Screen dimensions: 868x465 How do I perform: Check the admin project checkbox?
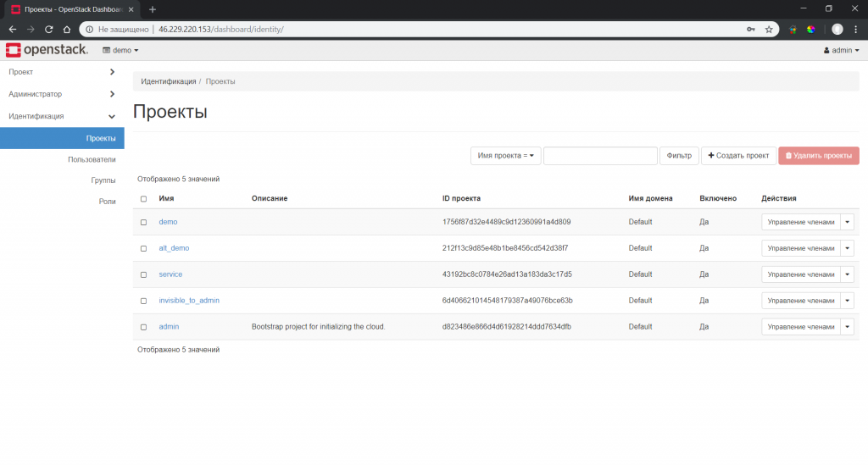[143, 327]
